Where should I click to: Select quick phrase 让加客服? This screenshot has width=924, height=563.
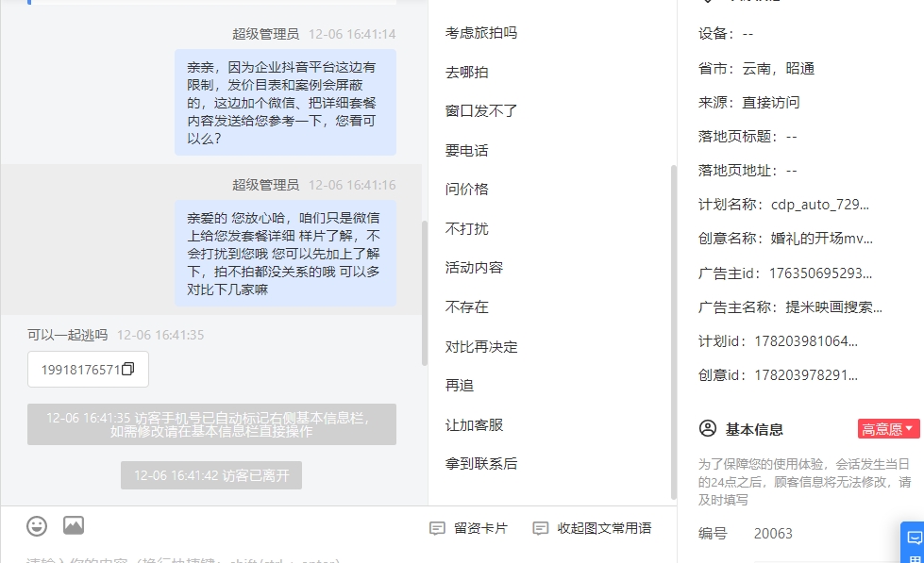click(x=474, y=424)
